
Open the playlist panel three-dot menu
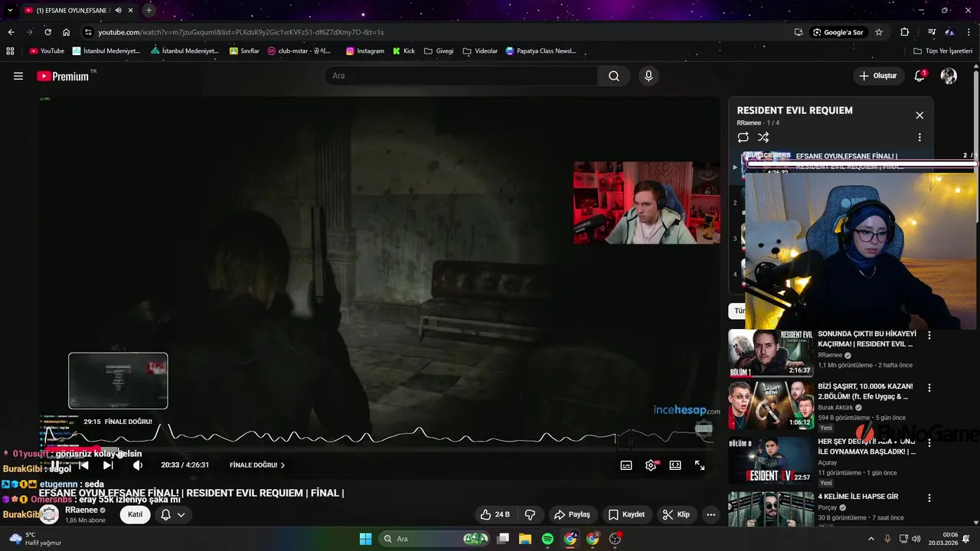point(920,138)
